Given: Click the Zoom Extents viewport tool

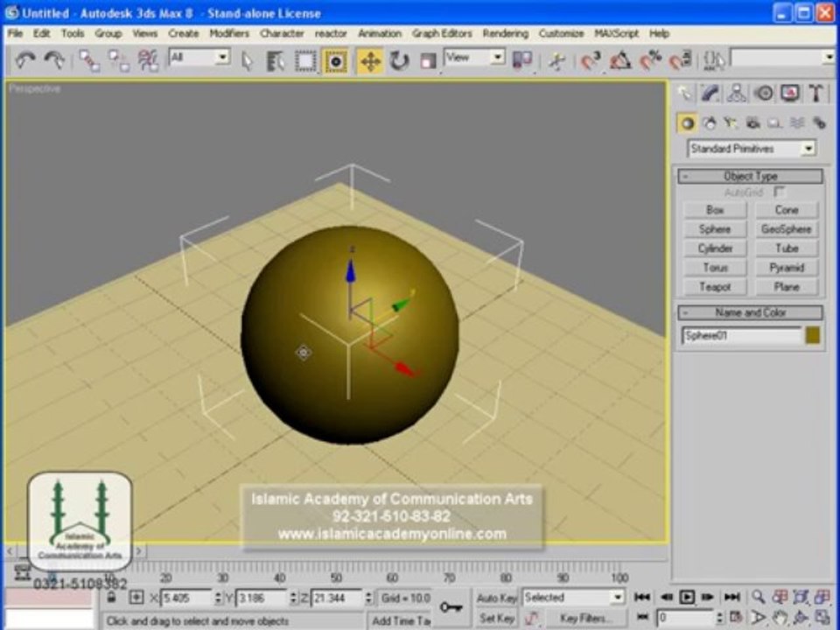Looking at the screenshot, I should point(801,597).
